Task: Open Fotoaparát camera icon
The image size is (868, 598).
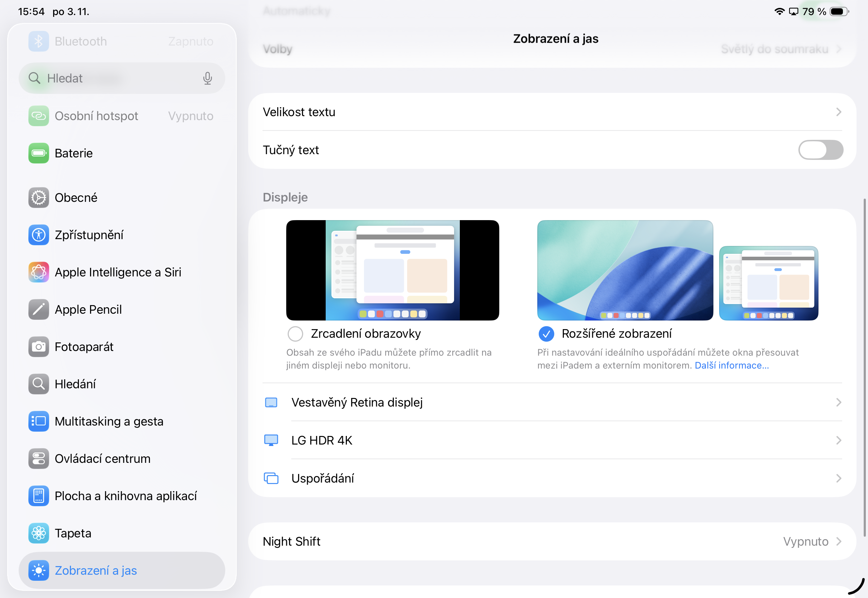Action: coord(39,347)
